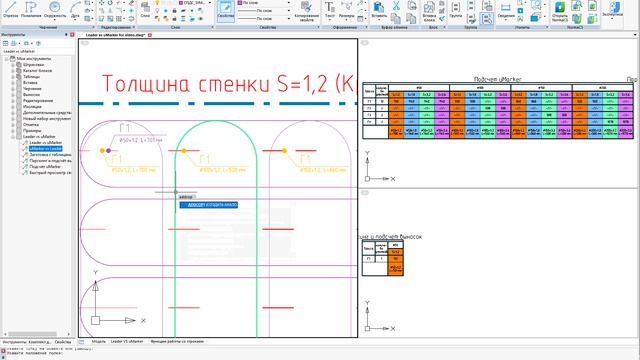Open the Слои layers manager
Image resolution: width=640 pixels, height=360 pixels.
(x=145, y=10)
